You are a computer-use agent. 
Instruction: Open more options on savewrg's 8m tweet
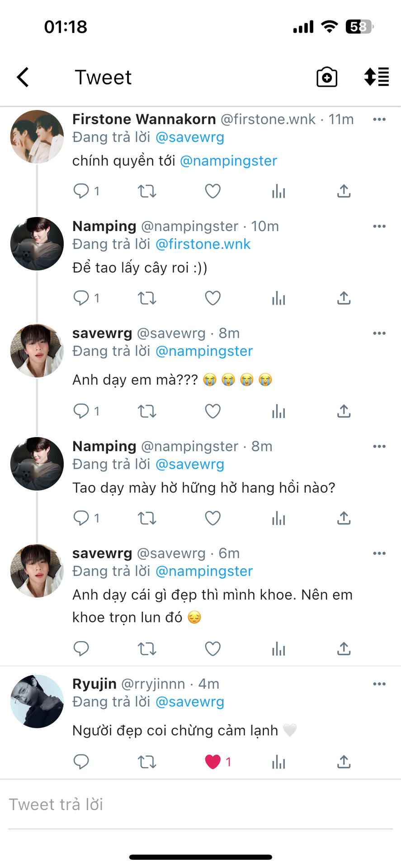tap(379, 333)
